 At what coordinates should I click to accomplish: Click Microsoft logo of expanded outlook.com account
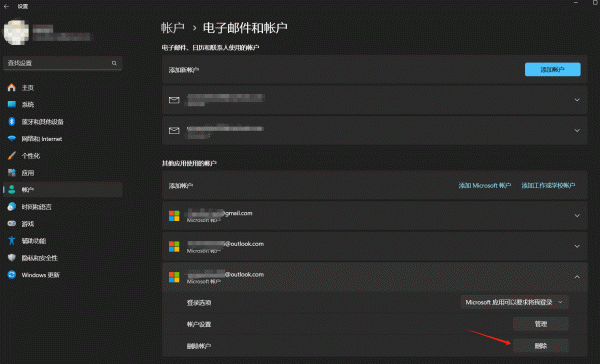pyautogui.click(x=174, y=277)
